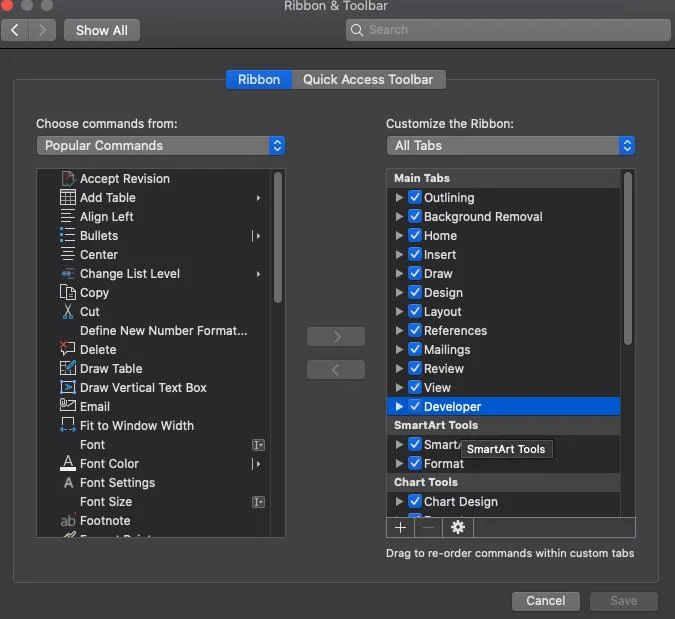This screenshot has height=619, width=675.
Task: Disable the Draw tab checkbox
Action: pyautogui.click(x=415, y=273)
